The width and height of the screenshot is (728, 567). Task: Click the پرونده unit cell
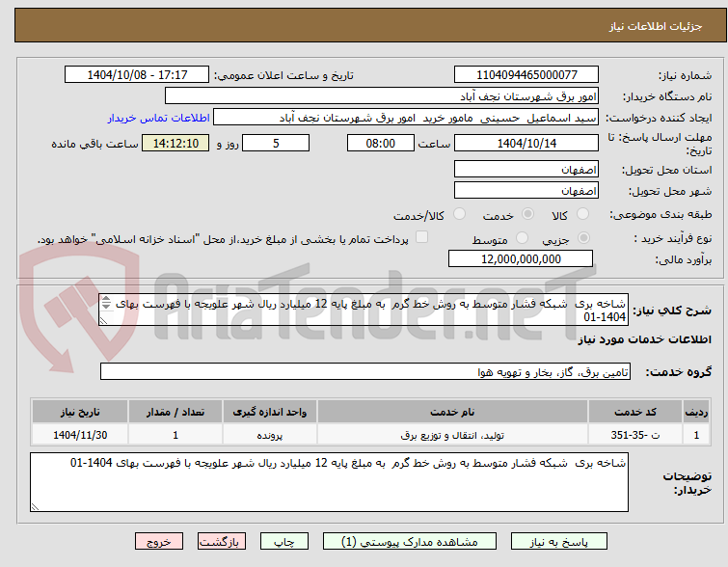click(x=270, y=435)
